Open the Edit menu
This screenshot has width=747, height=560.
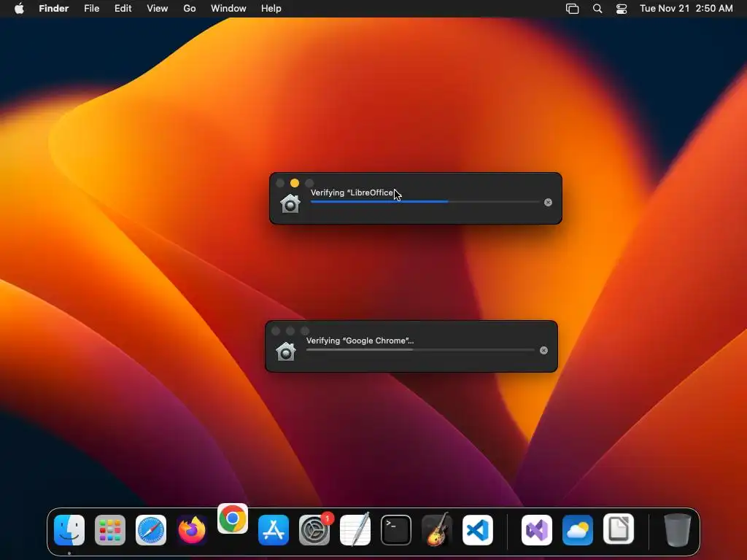[123, 9]
